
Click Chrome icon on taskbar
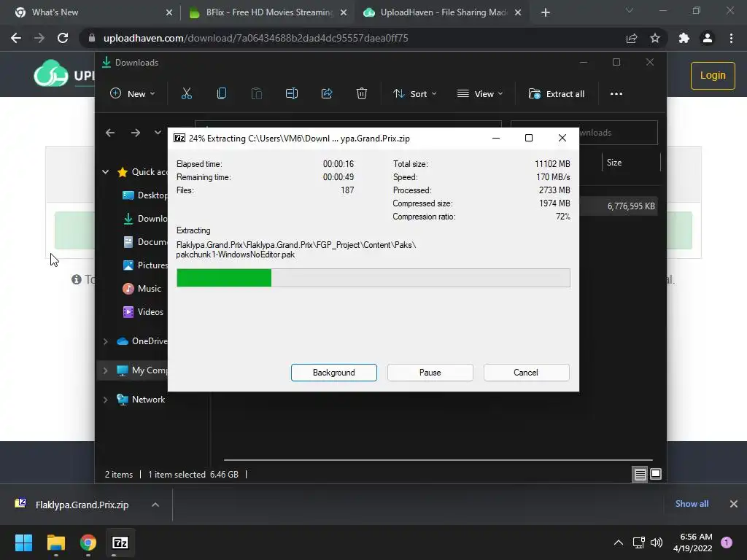[x=88, y=542]
